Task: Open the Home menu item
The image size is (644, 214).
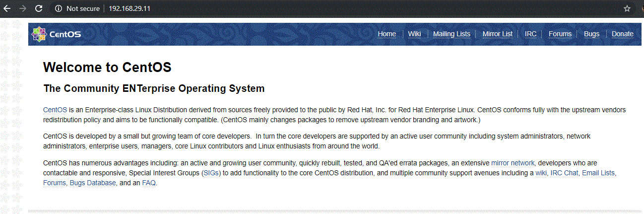Action: point(386,34)
